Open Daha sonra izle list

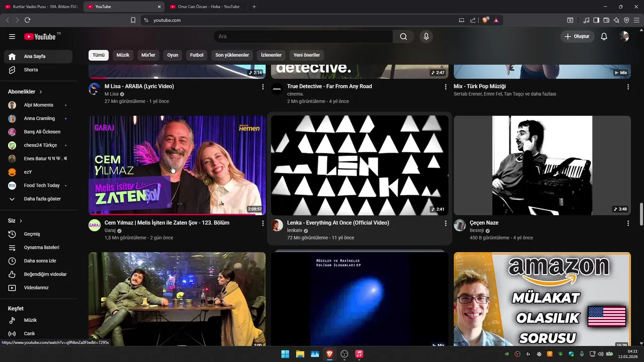38,261
